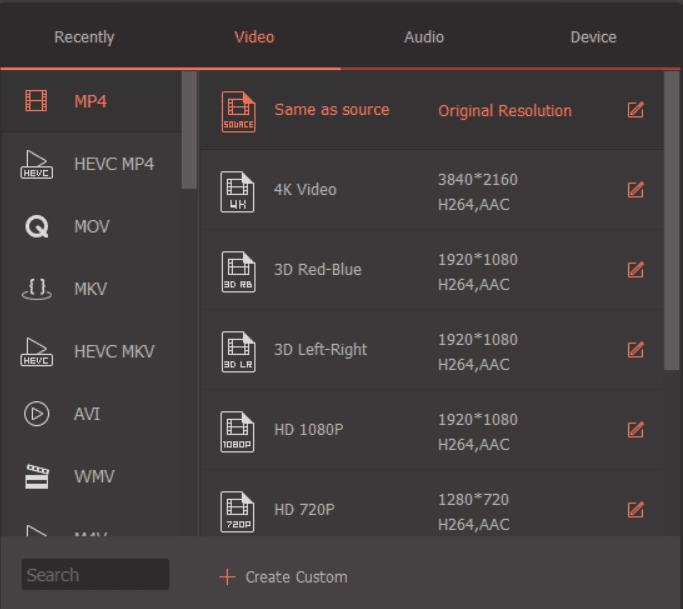Edit the HD 1080P preset settings
Image resolution: width=683 pixels, height=609 pixels.
(635, 430)
